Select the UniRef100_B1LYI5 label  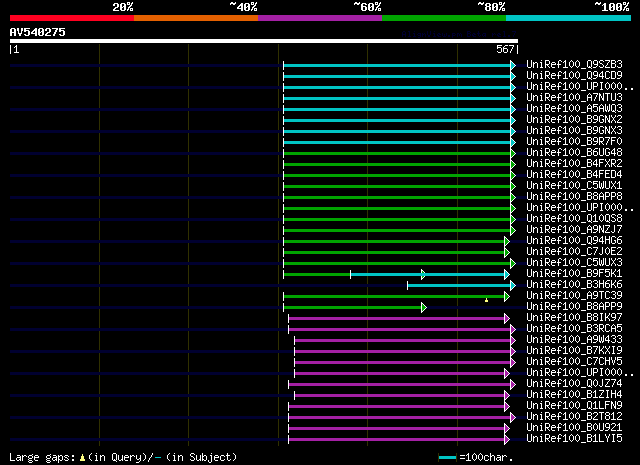coord(574,439)
